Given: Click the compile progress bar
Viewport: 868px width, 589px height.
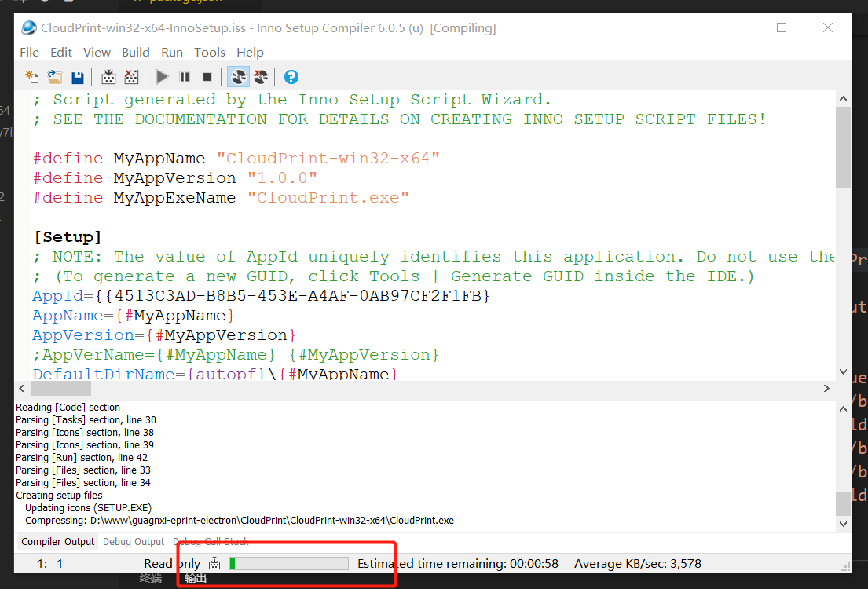Looking at the screenshot, I should pyautogui.click(x=289, y=564).
